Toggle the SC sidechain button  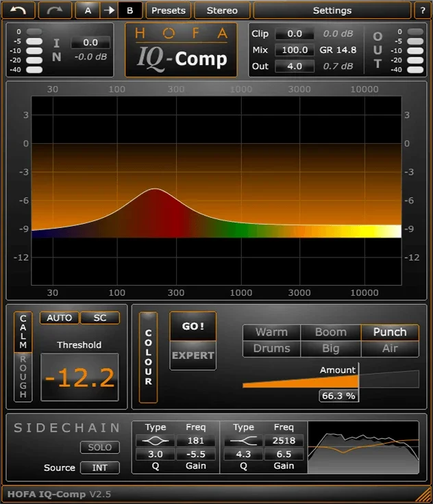coord(100,318)
